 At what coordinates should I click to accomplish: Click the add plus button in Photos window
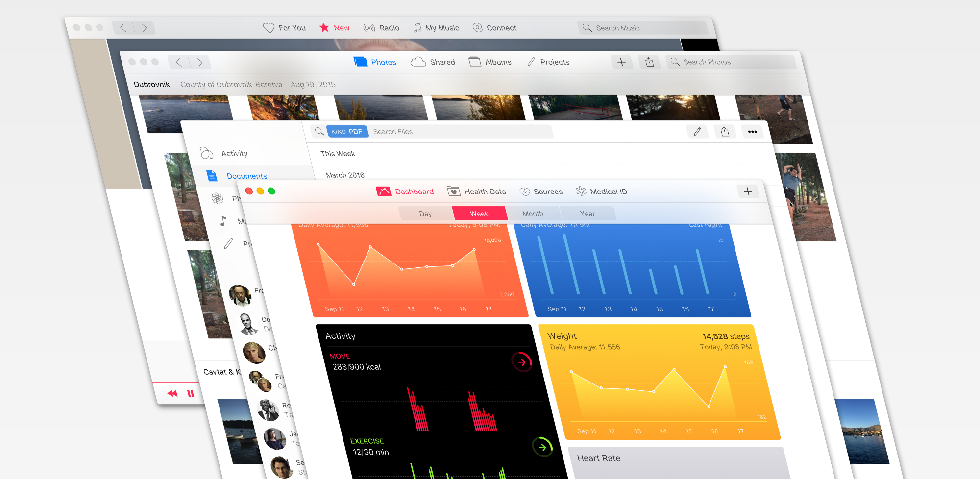621,62
